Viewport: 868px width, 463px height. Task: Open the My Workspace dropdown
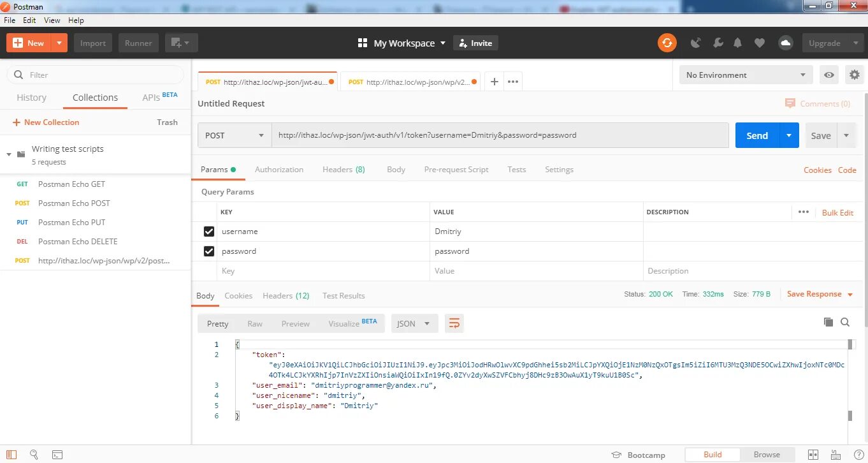tap(409, 43)
